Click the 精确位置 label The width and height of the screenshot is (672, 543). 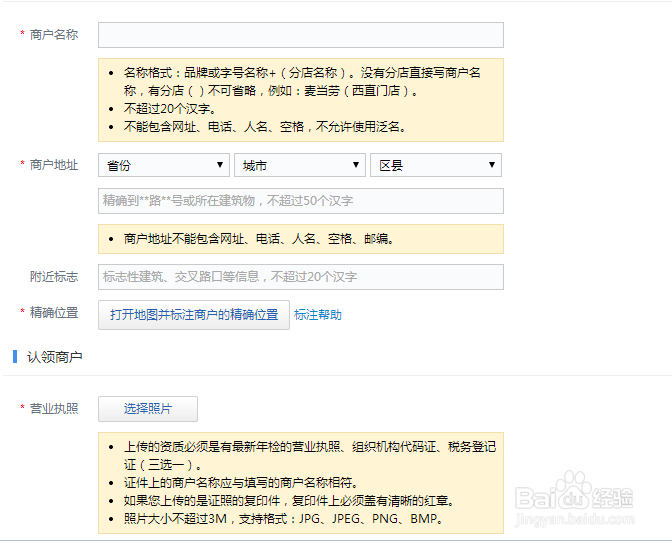click(54, 312)
